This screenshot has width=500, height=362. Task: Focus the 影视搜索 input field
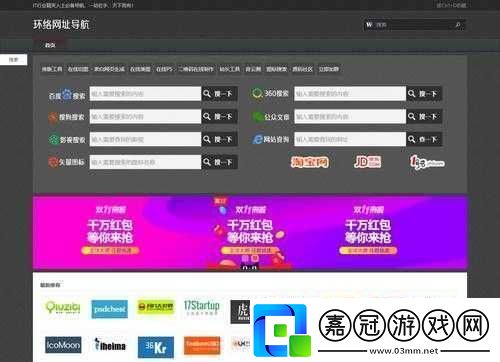tap(145, 139)
